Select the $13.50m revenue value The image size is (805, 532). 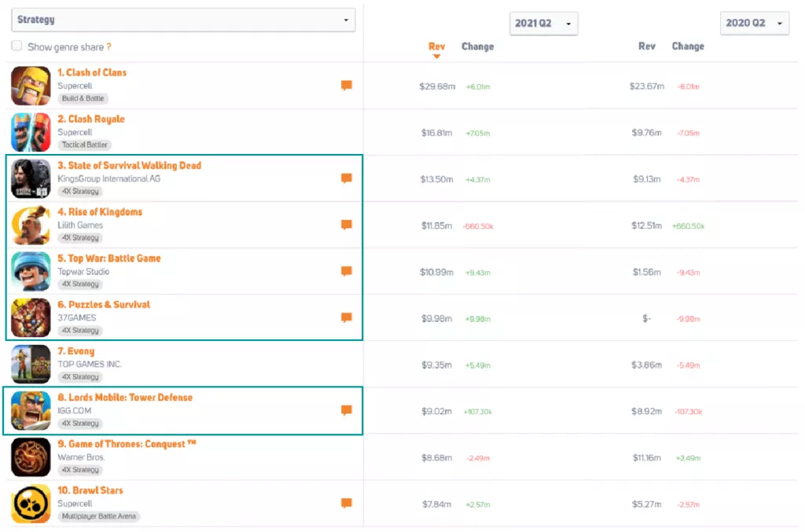coord(436,179)
